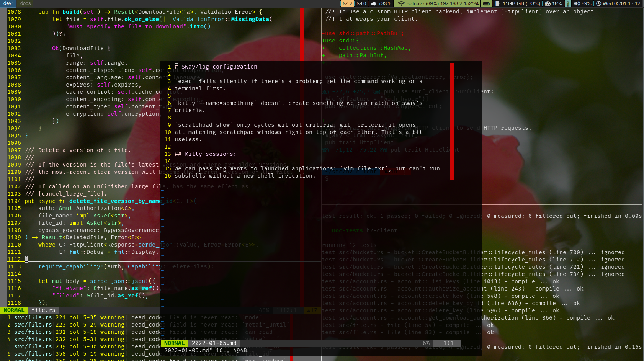This screenshot has height=361, width=644.
Task: Click the '`kitty --name=something`' line
Action: pos(299,103)
